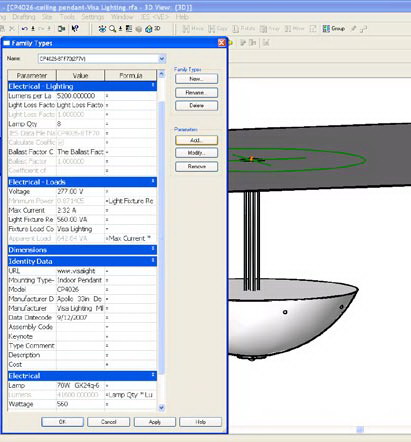Collapse the Electrical - Loads group header

point(82,182)
